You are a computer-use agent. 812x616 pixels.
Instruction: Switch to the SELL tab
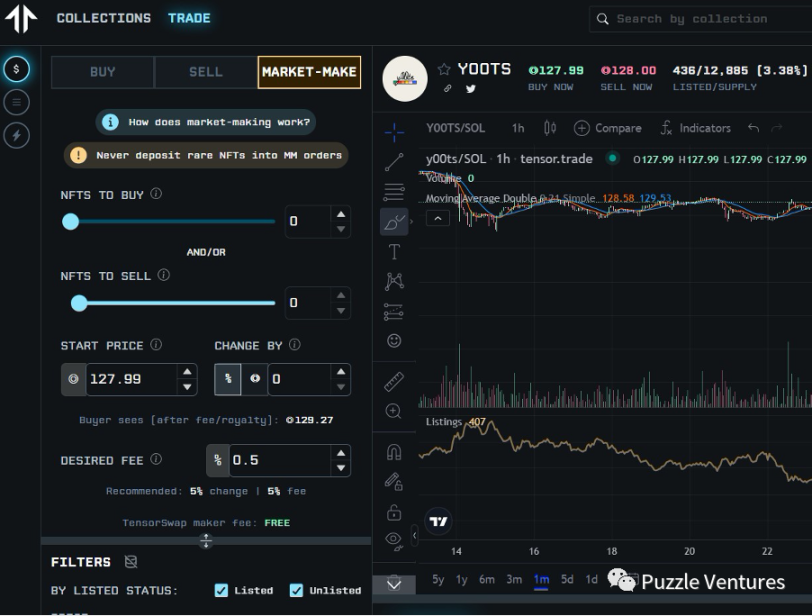(x=206, y=72)
